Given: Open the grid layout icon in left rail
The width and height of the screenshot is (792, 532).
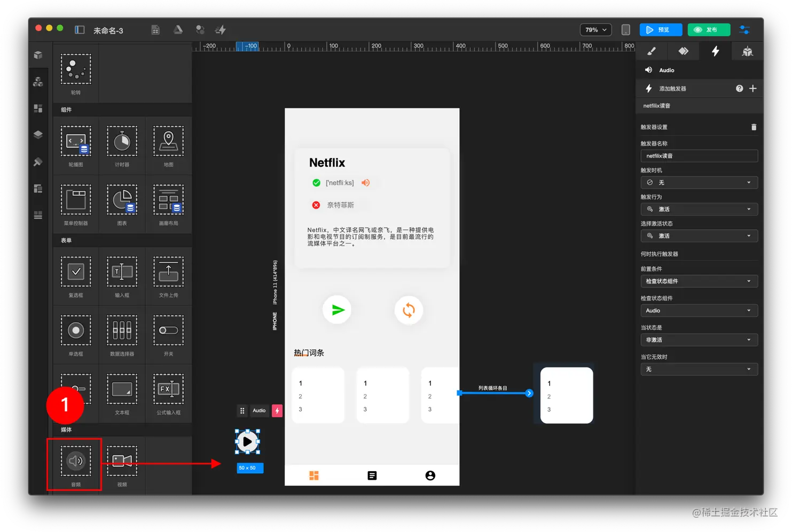Looking at the screenshot, I should tap(38, 108).
